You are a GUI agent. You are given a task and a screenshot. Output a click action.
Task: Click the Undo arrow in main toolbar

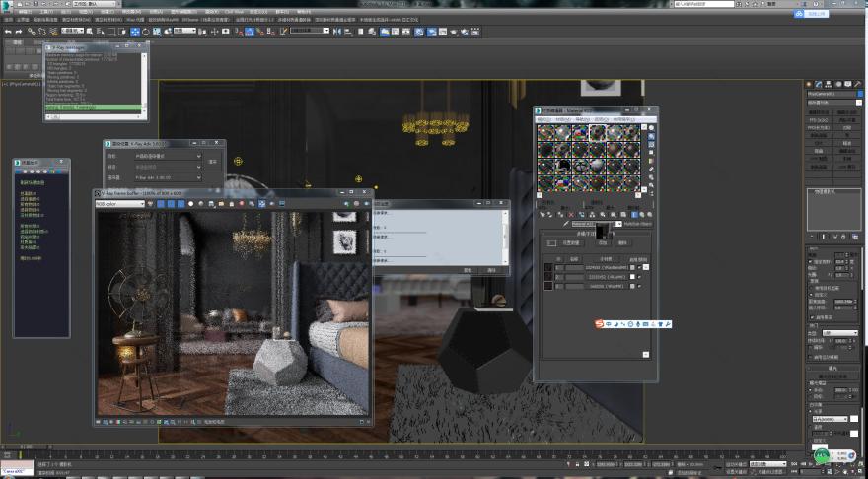pyautogui.click(x=7, y=32)
